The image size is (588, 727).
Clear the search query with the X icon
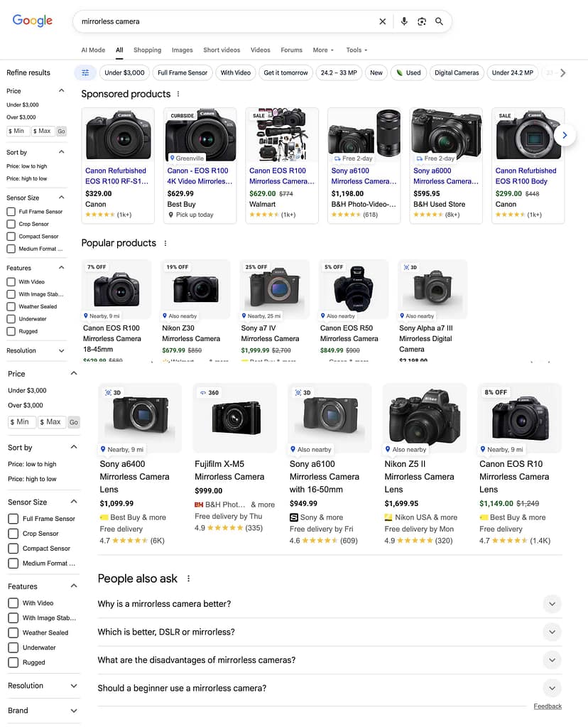(382, 21)
